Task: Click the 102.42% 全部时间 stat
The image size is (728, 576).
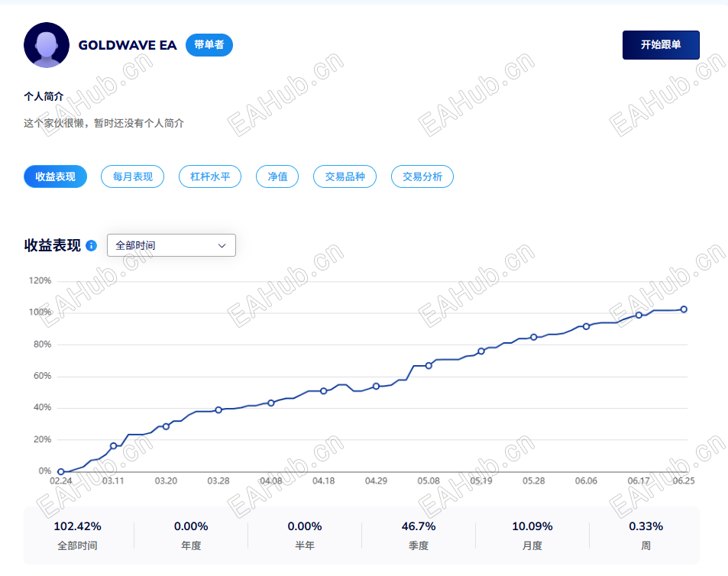Action: tap(77, 536)
